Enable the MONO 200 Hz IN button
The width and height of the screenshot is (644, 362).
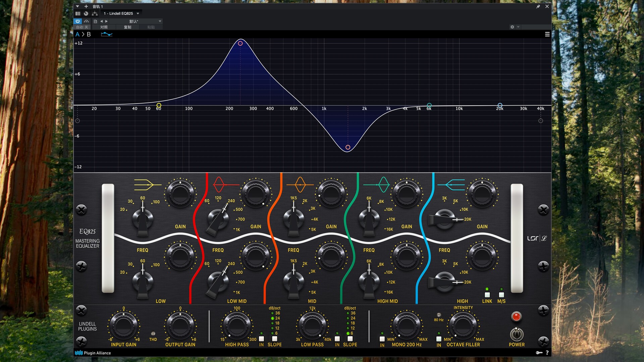click(382, 339)
